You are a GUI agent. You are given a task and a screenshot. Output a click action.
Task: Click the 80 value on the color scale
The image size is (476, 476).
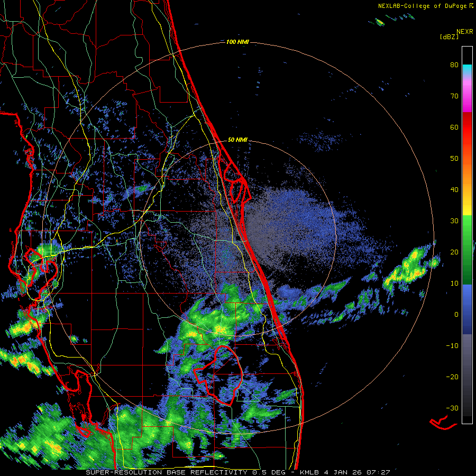coord(454,65)
